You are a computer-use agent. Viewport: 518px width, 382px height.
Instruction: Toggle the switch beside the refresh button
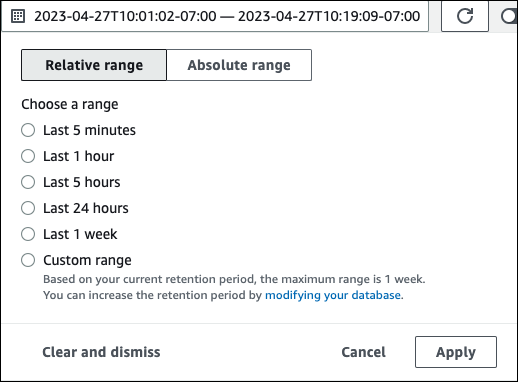[x=509, y=16]
